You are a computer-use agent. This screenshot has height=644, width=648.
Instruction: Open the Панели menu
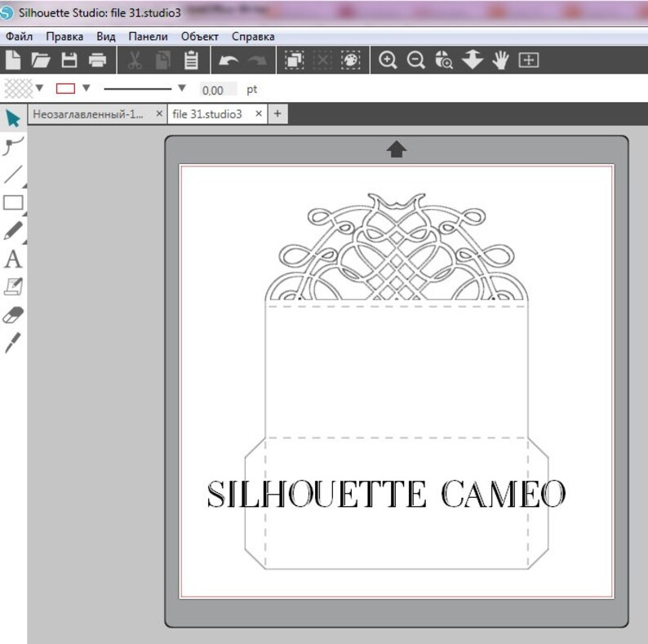(x=148, y=37)
